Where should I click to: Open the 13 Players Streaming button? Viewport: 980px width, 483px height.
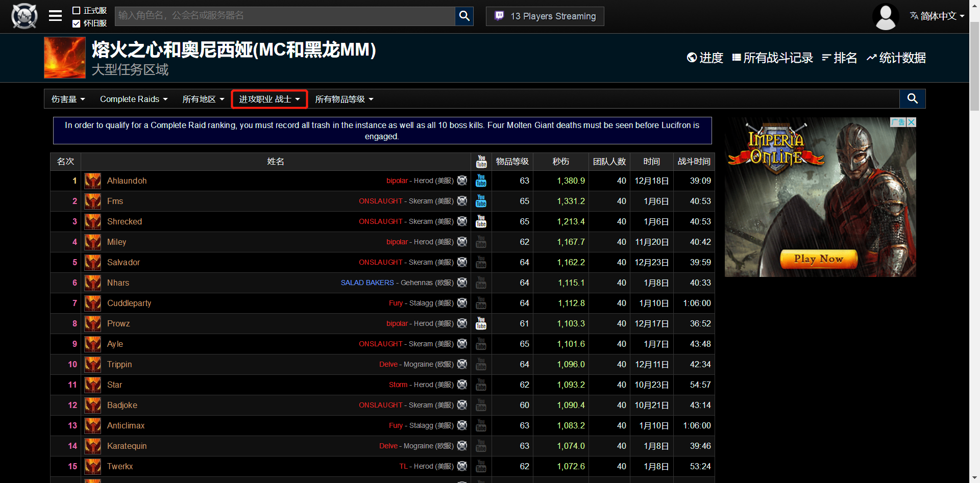pyautogui.click(x=545, y=16)
